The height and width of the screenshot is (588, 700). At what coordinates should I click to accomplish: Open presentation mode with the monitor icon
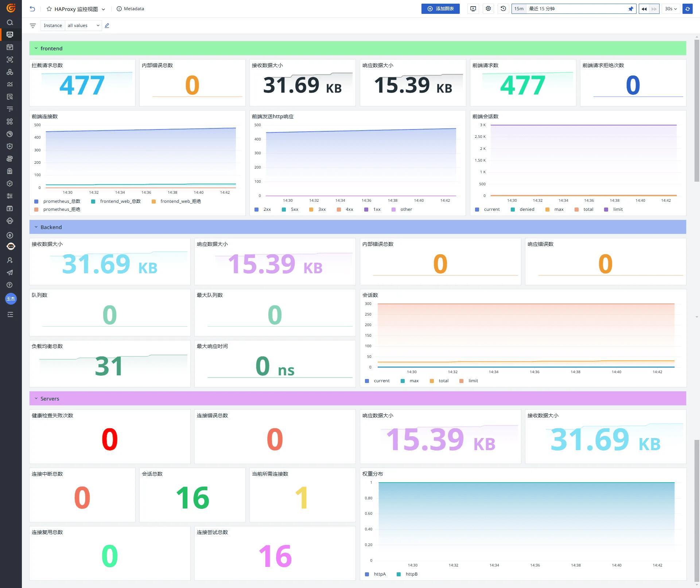click(x=473, y=9)
